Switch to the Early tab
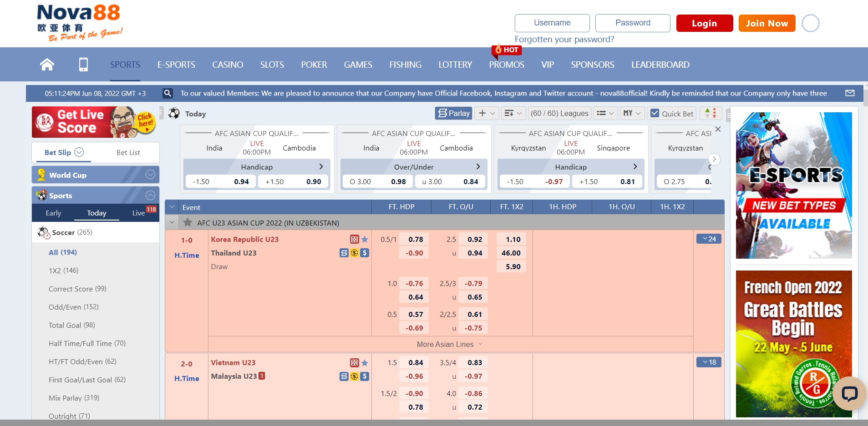The image size is (868, 426). 53,213
